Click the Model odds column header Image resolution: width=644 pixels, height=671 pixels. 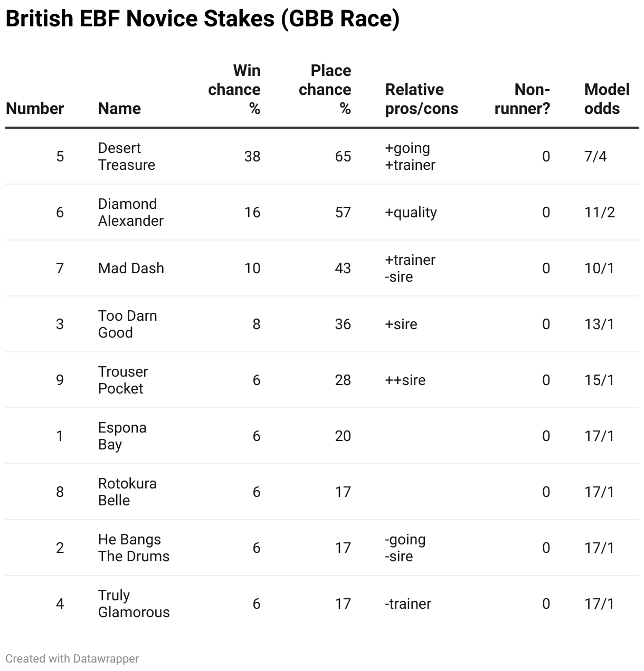click(x=607, y=99)
